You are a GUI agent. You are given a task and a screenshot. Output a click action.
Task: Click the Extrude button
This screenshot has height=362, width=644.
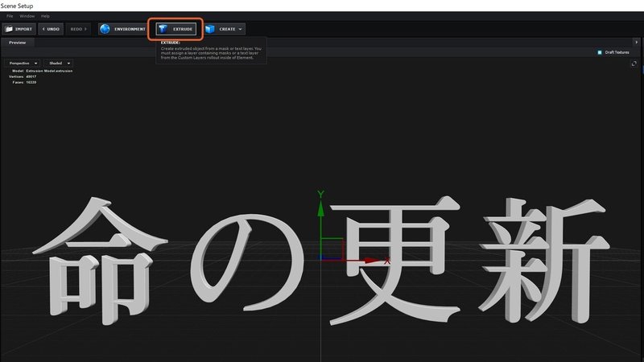[175, 29]
